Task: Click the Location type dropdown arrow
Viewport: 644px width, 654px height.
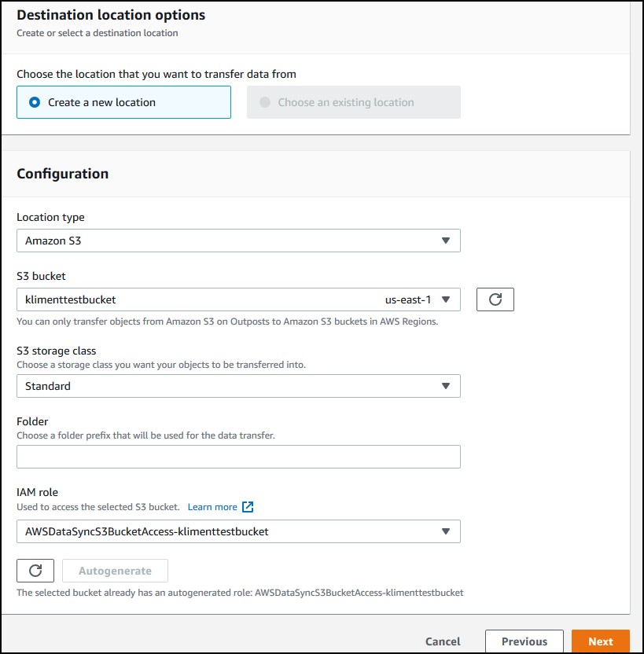Action: click(446, 241)
